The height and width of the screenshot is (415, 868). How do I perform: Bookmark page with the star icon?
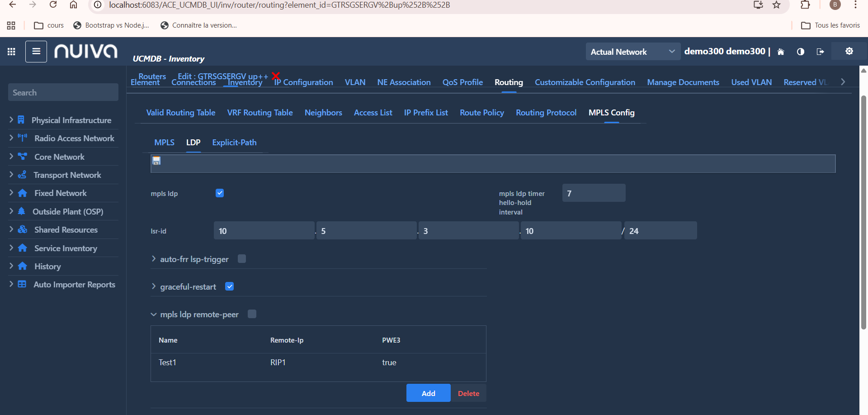pyautogui.click(x=776, y=5)
